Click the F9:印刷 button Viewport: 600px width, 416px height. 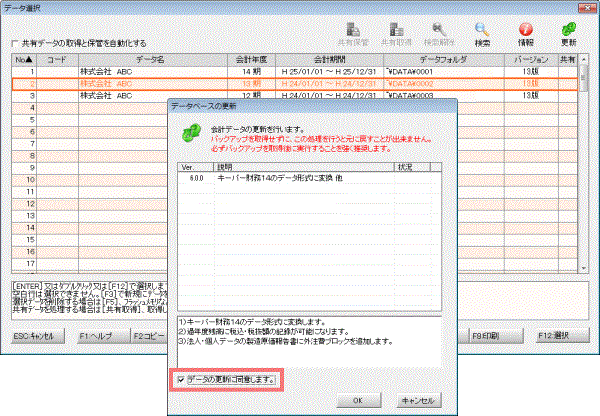tap(496, 336)
